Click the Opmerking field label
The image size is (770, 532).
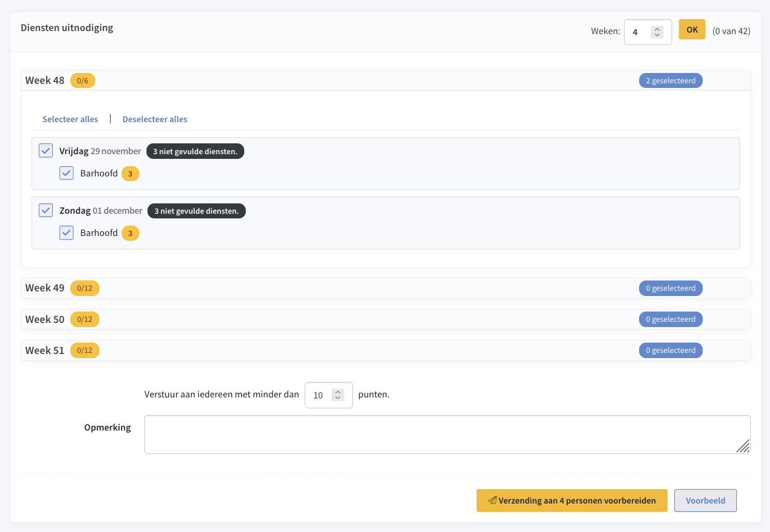pyautogui.click(x=108, y=427)
